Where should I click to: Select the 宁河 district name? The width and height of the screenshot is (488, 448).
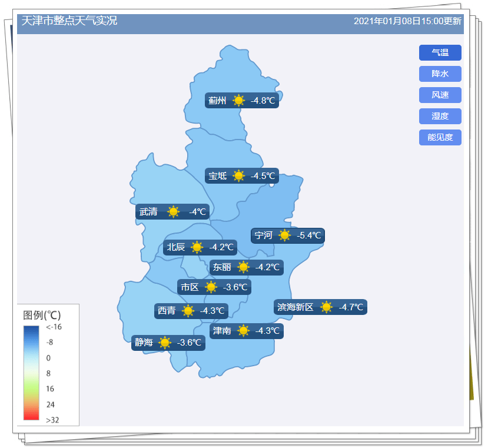point(263,235)
